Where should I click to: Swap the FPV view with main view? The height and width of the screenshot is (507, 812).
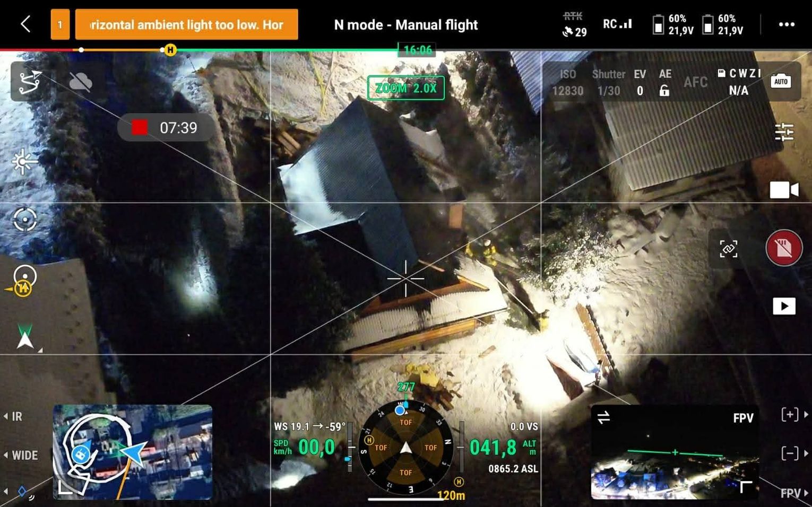coord(604,418)
